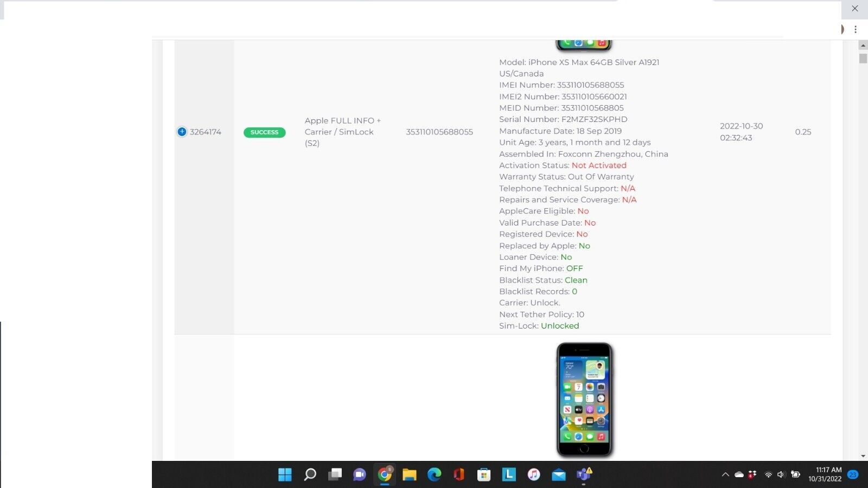Click the Registered Device: No line
868x488 pixels.
pyautogui.click(x=544, y=234)
